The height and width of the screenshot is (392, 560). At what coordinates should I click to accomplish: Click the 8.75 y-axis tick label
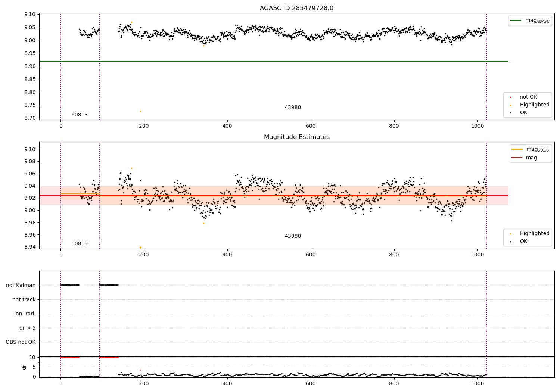pos(29,105)
